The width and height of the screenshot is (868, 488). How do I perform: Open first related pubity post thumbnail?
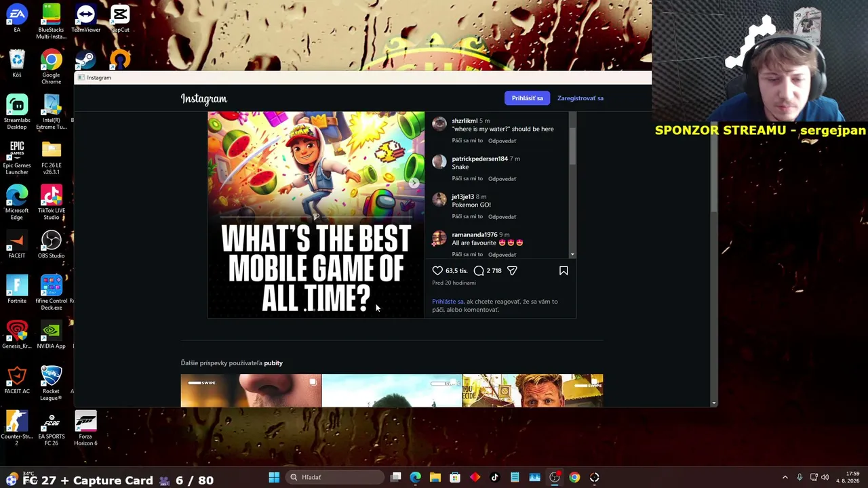click(251, 390)
